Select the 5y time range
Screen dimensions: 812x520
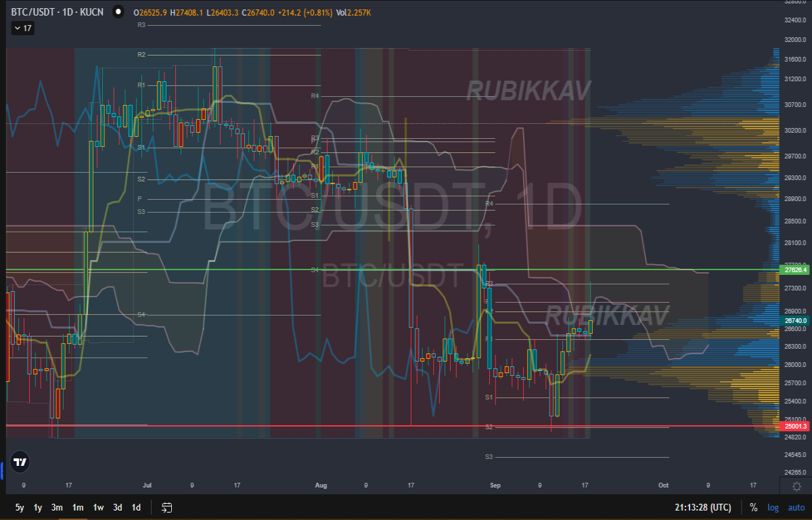20,507
